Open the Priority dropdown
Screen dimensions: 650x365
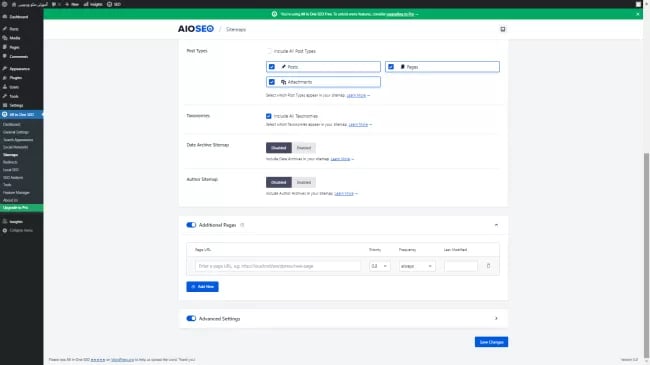point(379,266)
